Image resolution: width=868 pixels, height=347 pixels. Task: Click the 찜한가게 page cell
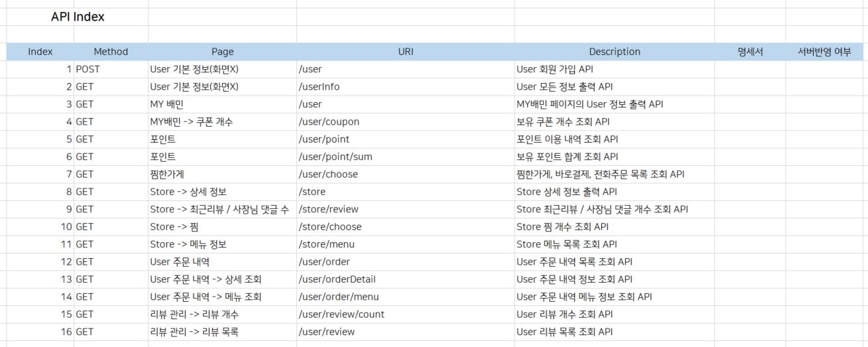168,174
